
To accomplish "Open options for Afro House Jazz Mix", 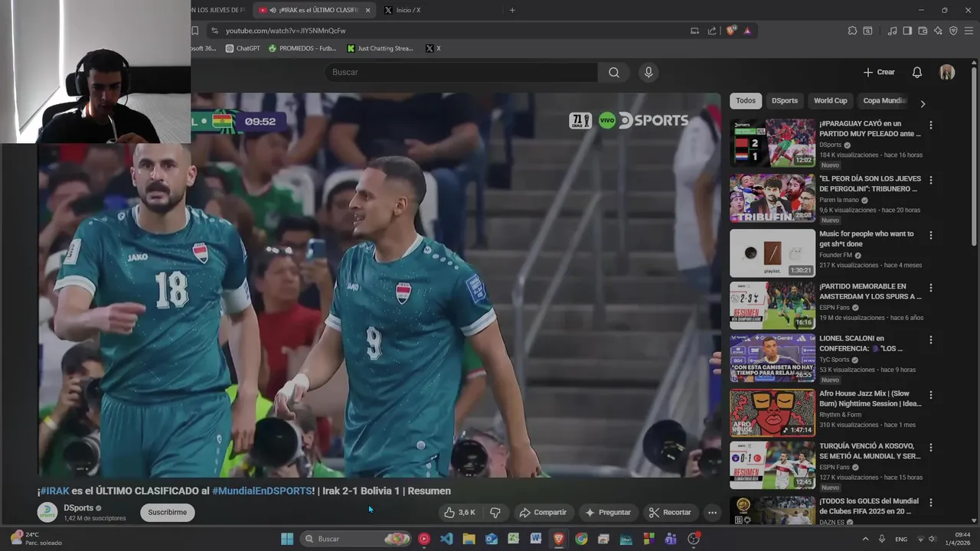I will coord(930,395).
